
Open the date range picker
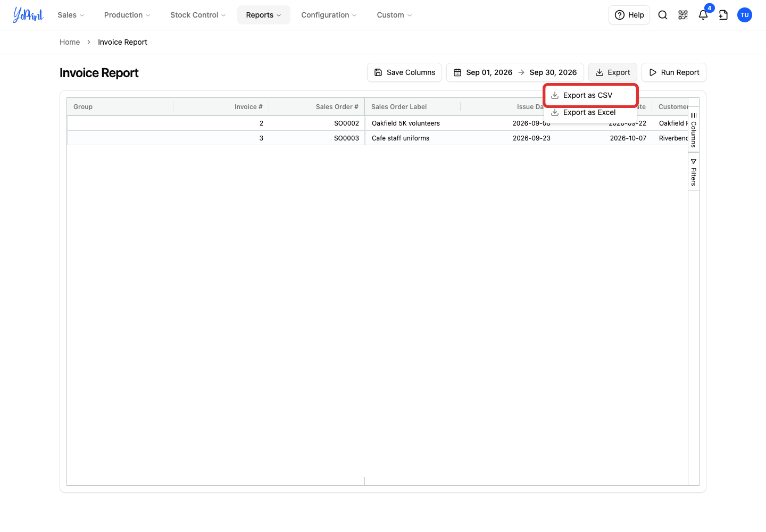[x=515, y=72]
